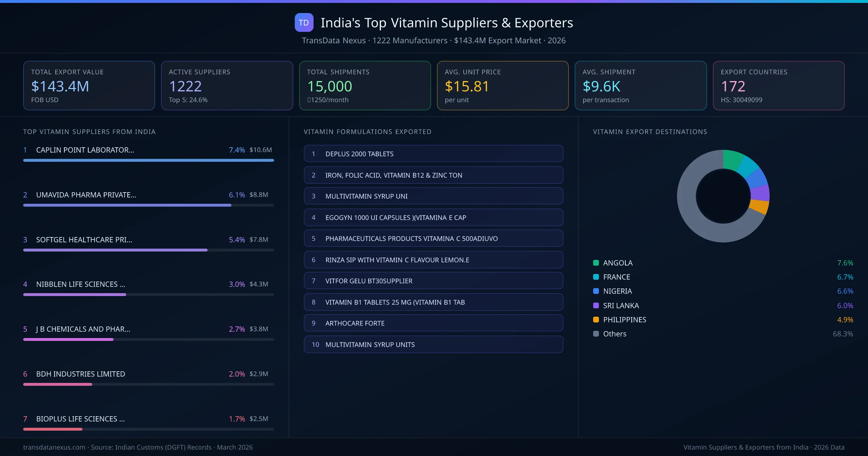Click the Export Countries card showing 172

(x=779, y=85)
